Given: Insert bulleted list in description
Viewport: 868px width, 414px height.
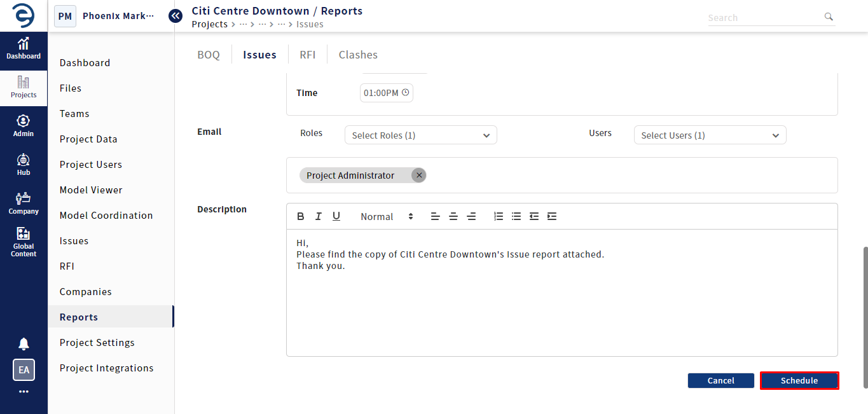Looking at the screenshot, I should (x=516, y=216).
